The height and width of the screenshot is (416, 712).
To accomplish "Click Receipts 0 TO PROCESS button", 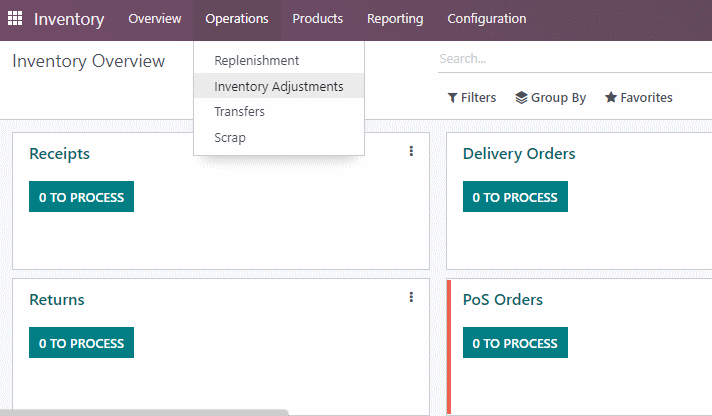I will click(x=81, y=197).
